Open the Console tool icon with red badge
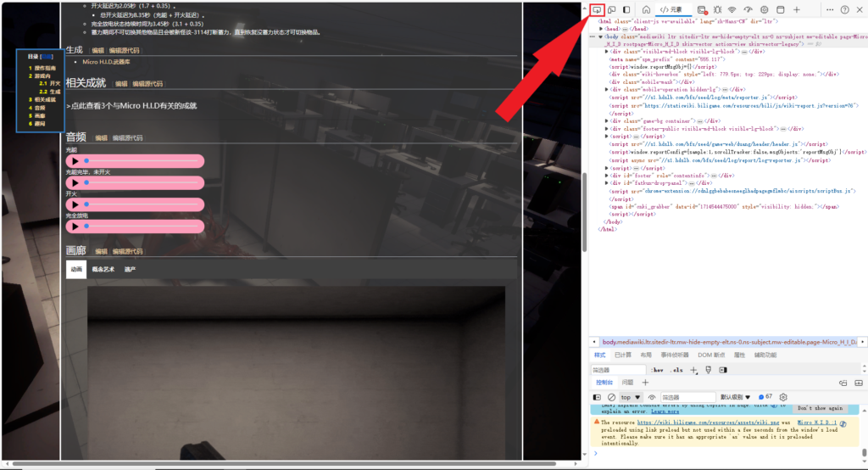This screenshot has width=868, height=470. coord(702,9)
